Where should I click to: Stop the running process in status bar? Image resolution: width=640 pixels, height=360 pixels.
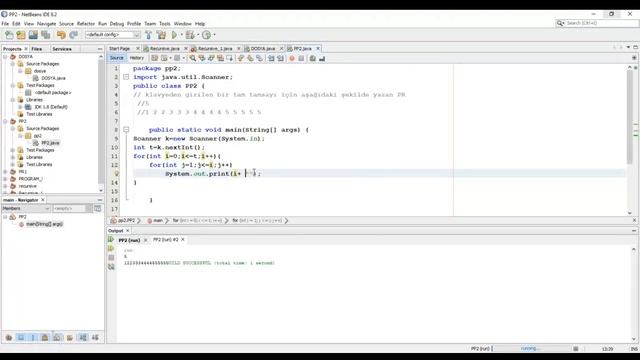(576, 349)
